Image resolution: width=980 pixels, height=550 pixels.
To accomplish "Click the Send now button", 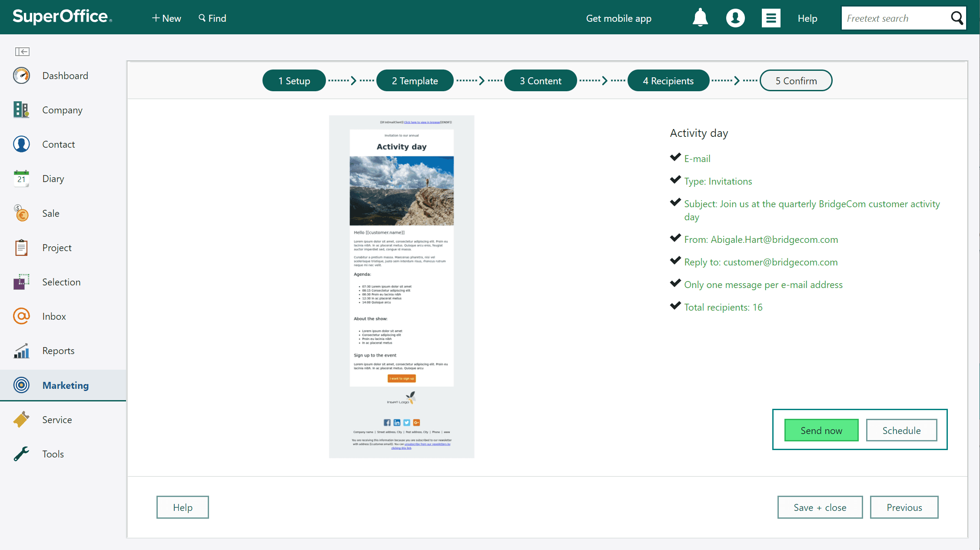I will click(x=821, y=430).
